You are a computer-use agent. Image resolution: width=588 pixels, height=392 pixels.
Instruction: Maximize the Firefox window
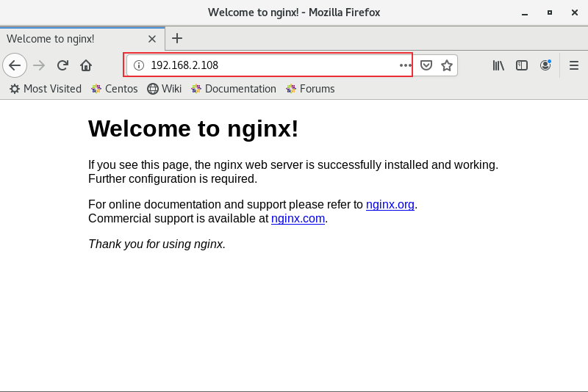pos(549,12)
